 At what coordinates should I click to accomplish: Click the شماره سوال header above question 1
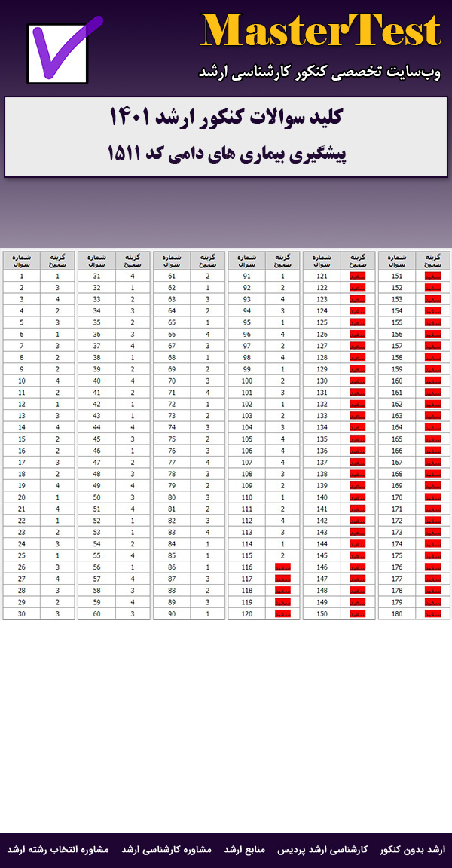click(x=21, y=261)
